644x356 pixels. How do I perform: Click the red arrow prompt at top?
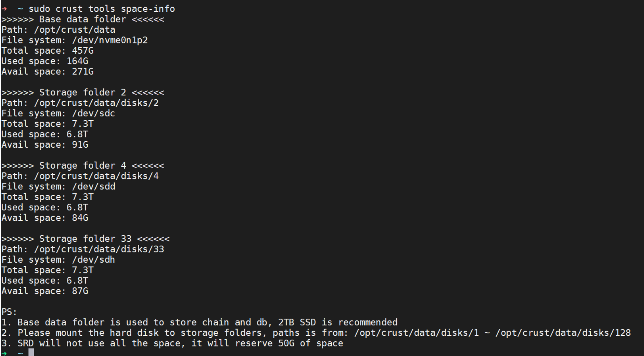coord(4,9)
